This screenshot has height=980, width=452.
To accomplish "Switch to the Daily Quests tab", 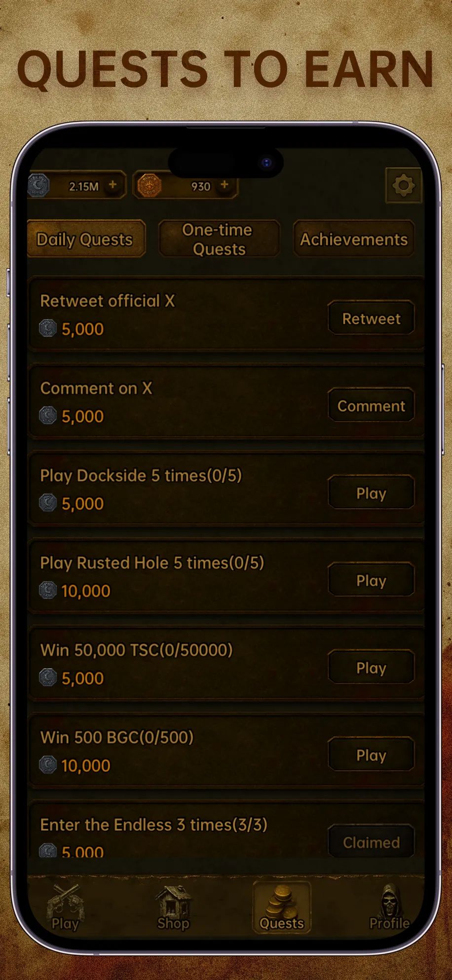I will [85, 239].
